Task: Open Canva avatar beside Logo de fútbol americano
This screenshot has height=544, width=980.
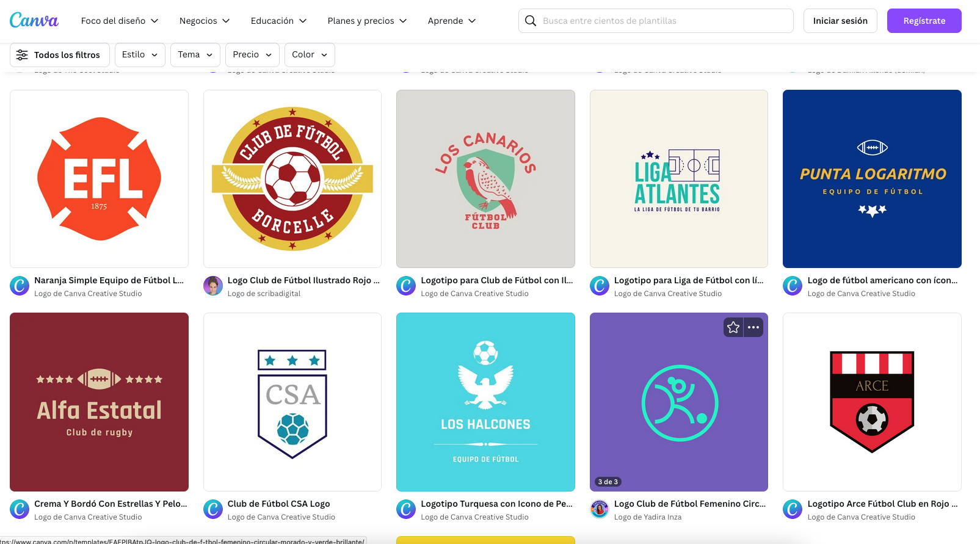Action: (793, 286)
